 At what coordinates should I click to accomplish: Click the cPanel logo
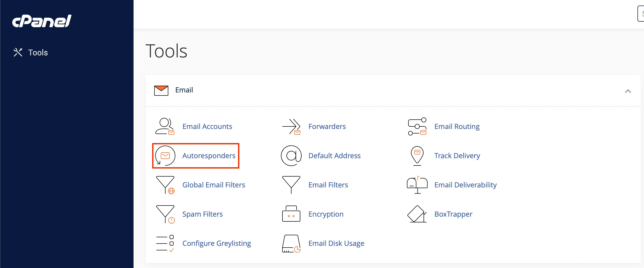tap(42, 21)
